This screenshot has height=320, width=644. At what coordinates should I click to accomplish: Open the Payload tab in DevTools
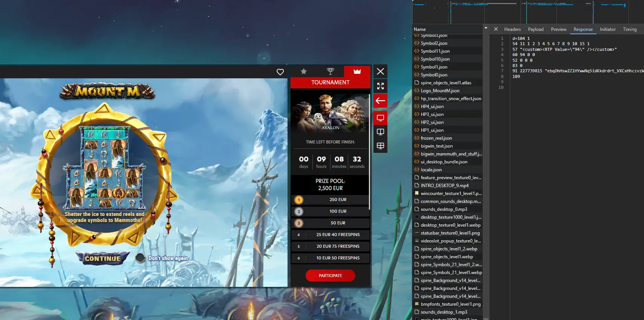click(535, 29)
